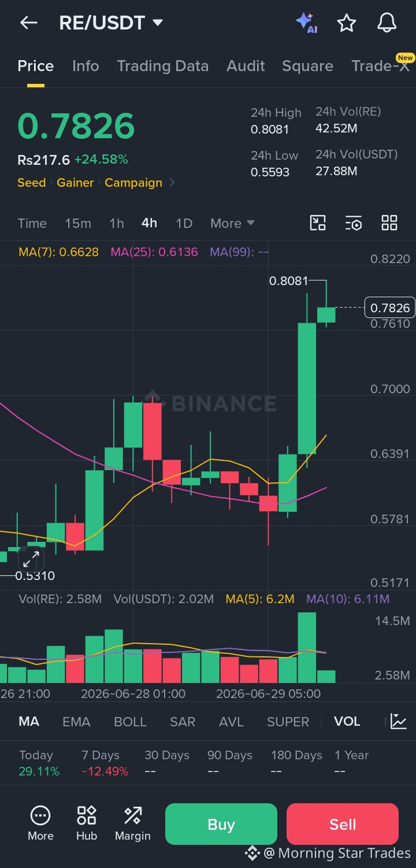
Task: Switch to the Info tab
Action: 86,66
